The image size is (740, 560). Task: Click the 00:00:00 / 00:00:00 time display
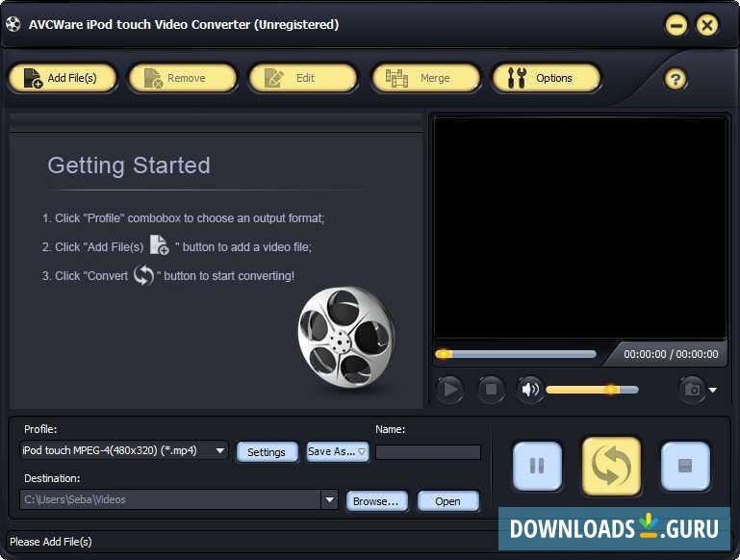click(671, 354)
